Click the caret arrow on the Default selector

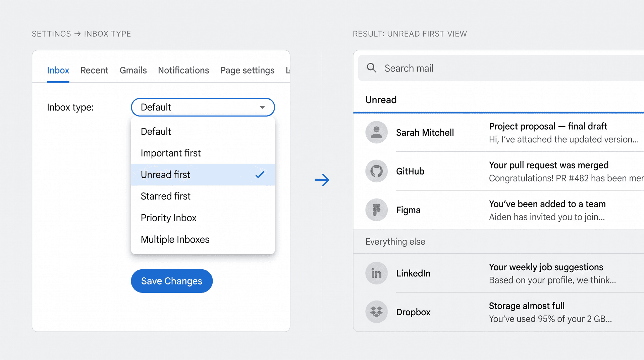point(263,107)
